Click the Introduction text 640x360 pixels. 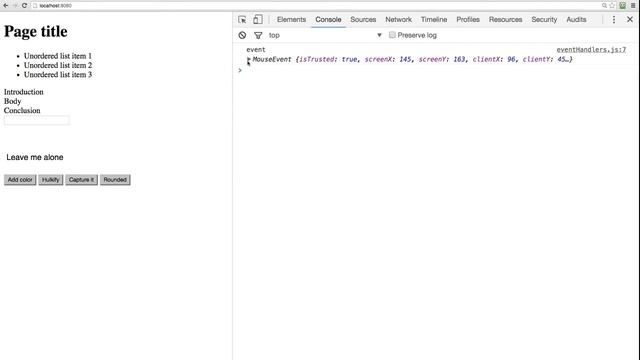(x=24, y=92)
